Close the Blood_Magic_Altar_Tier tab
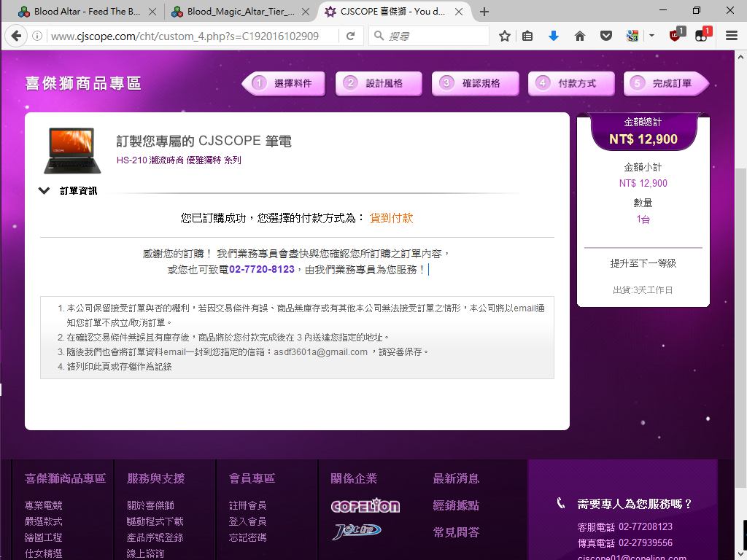Viewport: 747px width, 560px height. point(306,12)
